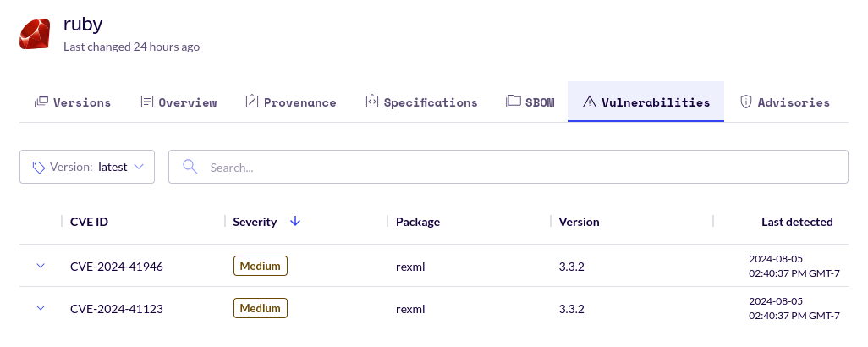The width and height of the screenshot is (868, 347).
Task: Click Medium badge for CVE-2024-41946
Action: pos(261,266)
